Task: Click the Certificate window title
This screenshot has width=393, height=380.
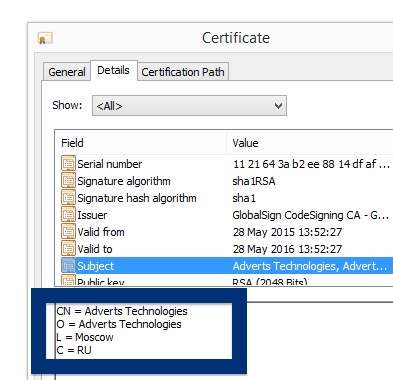Action: [236, 38]
